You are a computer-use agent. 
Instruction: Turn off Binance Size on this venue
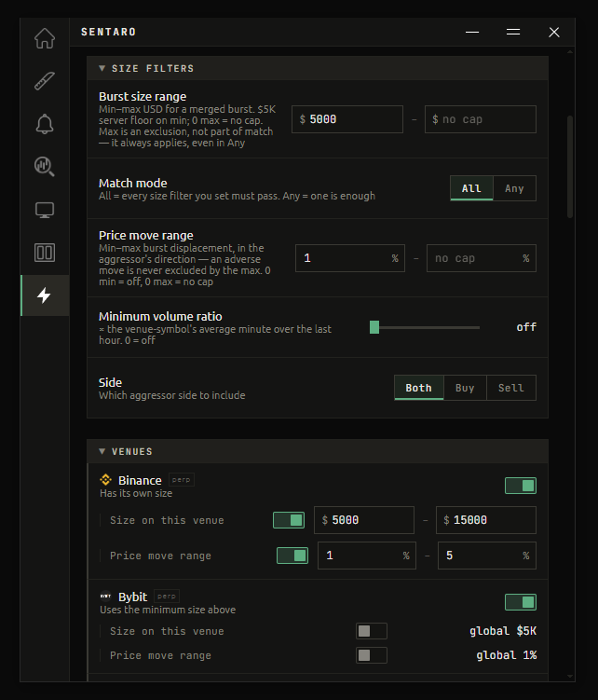click(x=289, y=520)
